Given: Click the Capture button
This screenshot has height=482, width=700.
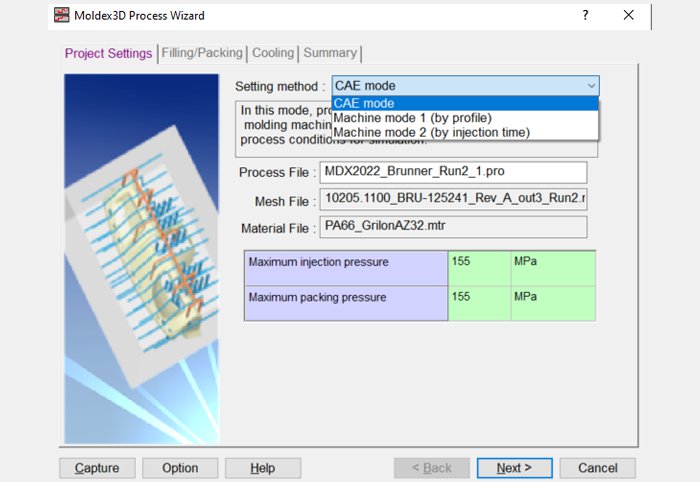Looking at the screenshot, I should tap(97, 468).
